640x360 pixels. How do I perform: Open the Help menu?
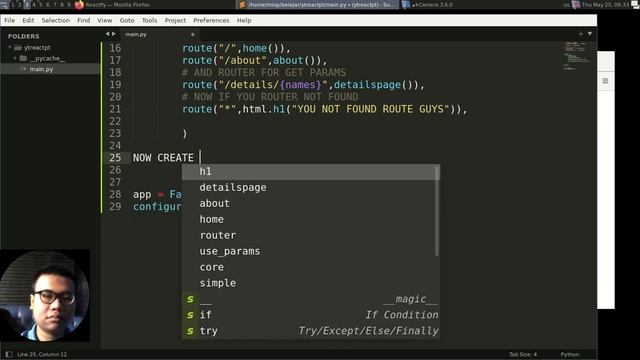pos(244,20)
